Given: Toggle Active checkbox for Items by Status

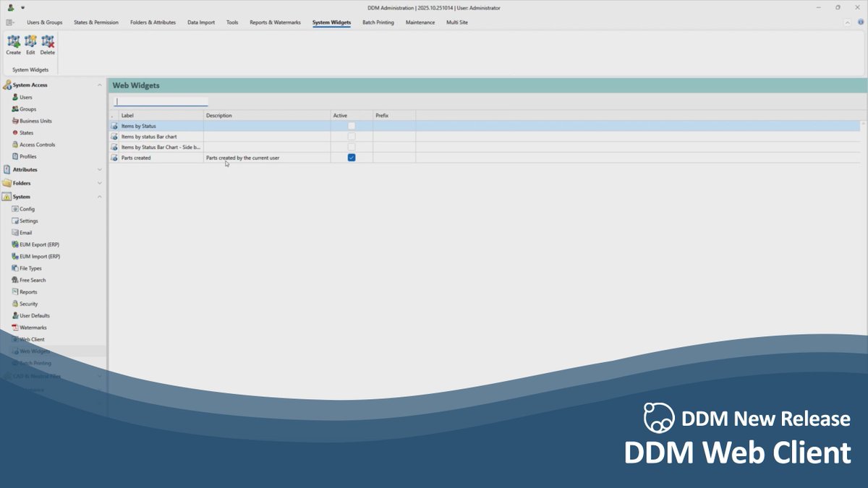Looking at the screenshot, I should click(x=352, y=126).
